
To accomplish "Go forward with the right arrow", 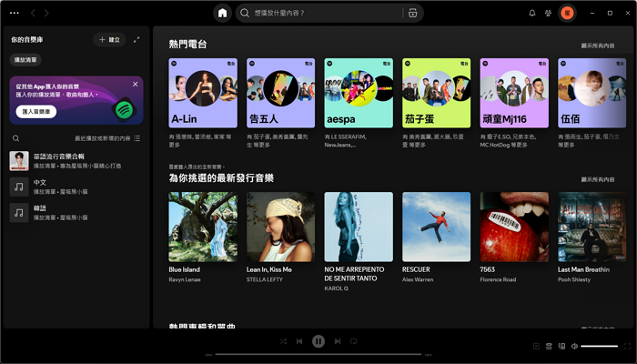I will pyautogui.click(x=46, y=13).
